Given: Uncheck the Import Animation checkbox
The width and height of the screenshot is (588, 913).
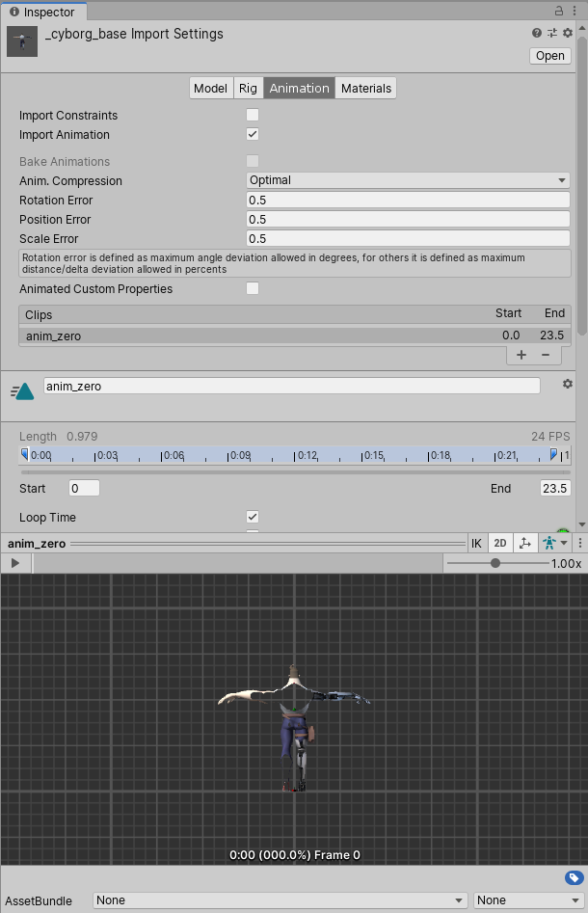Looking at the screenshot, I should tap(253, 135).
